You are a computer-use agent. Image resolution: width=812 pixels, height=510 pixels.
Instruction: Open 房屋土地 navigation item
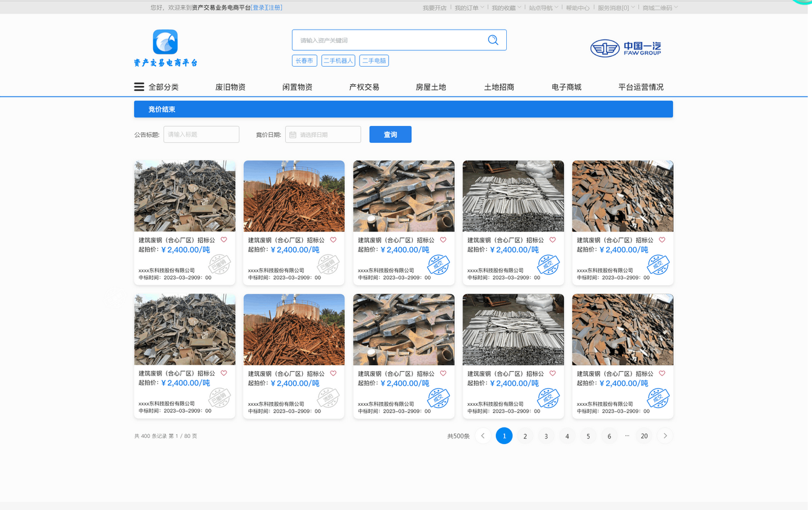point(431,87)
